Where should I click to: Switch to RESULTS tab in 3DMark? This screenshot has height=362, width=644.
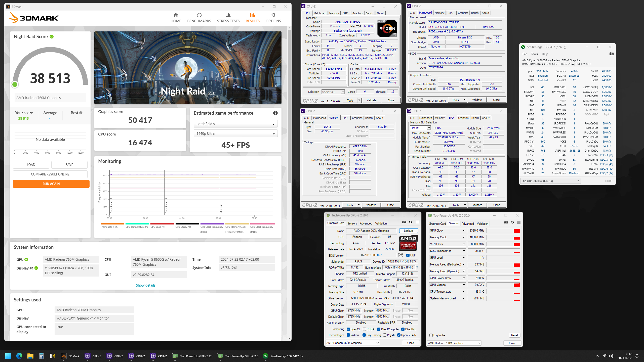pos(253,18)
